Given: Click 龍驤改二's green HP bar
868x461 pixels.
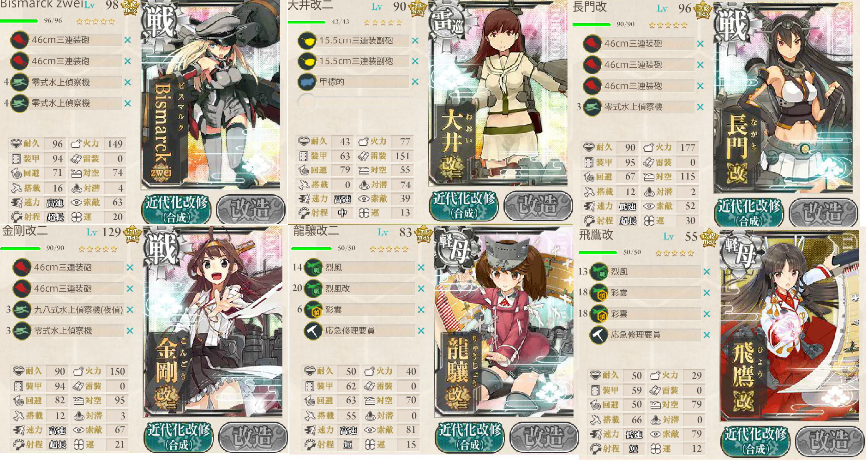Looking at the screenshot, I should (311, 248).
